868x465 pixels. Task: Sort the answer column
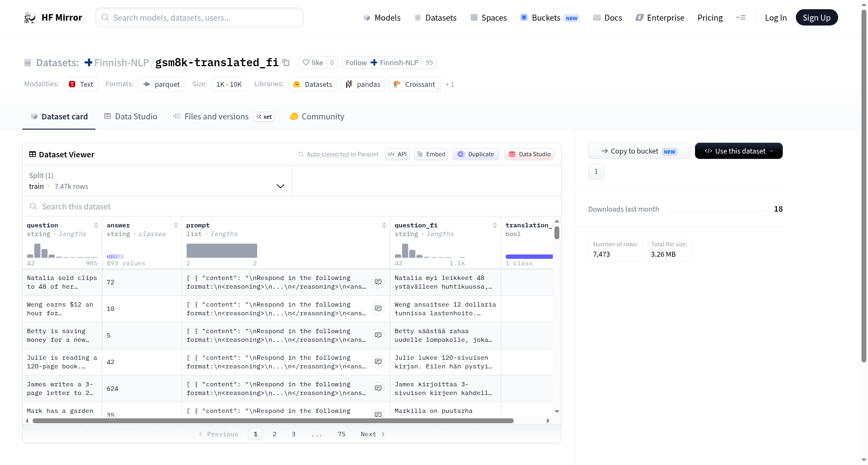click(x=176, y=225)
